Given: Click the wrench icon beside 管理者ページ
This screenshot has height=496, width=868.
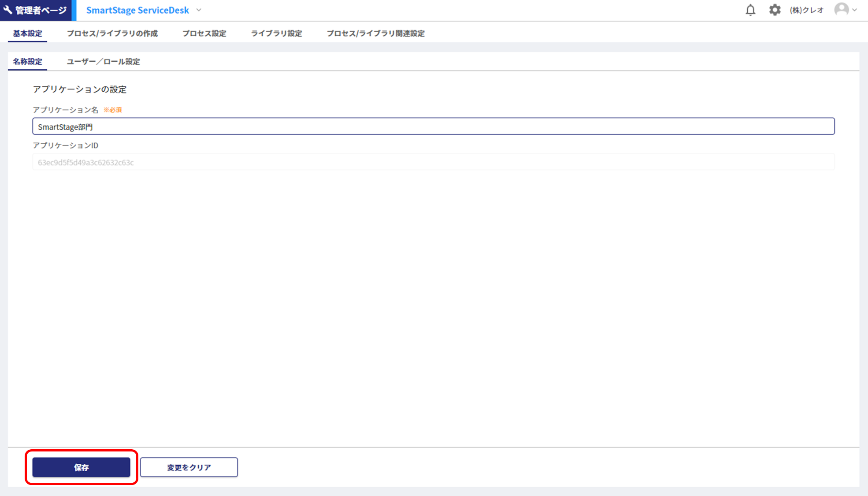Looking at the screenshot, I should [8, 10].
